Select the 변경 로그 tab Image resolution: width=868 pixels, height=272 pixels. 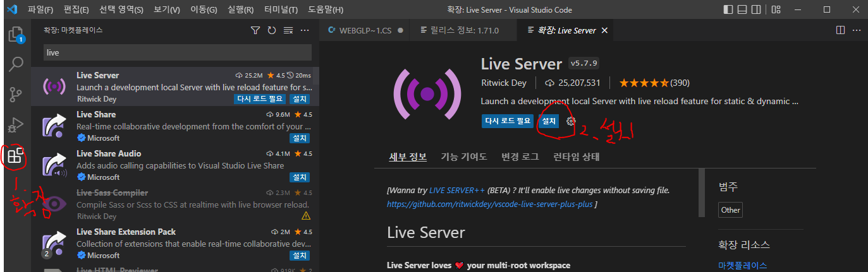click(x=520, y=157)
